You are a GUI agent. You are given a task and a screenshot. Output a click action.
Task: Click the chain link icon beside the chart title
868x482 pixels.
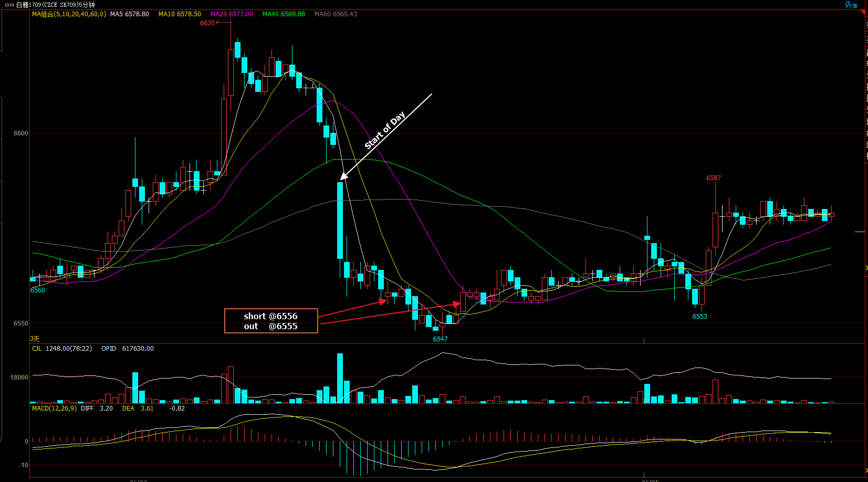click(9, 5)
